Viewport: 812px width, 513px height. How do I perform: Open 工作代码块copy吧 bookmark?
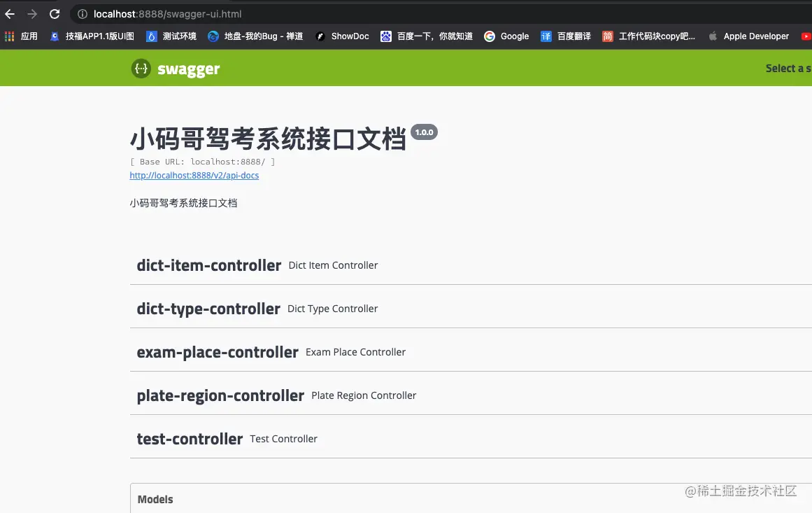[648, 36]
